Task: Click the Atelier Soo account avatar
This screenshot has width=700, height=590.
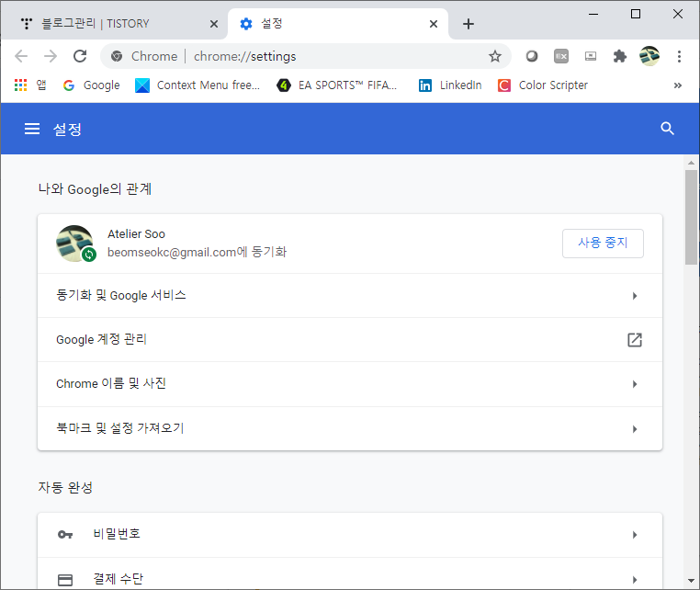Action: [75, 244]
